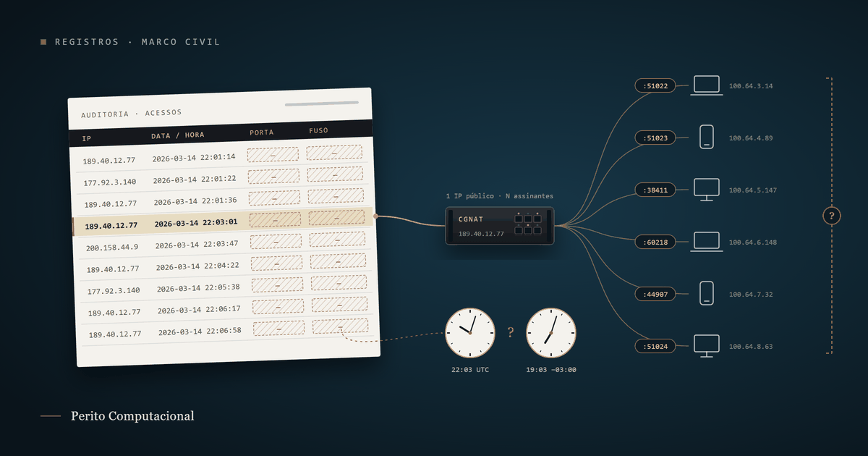Click the "AUDITORIA · ACESSOS" card title
Image resolution: width=868 pixels, height=456 pixels.
[132, 114]
